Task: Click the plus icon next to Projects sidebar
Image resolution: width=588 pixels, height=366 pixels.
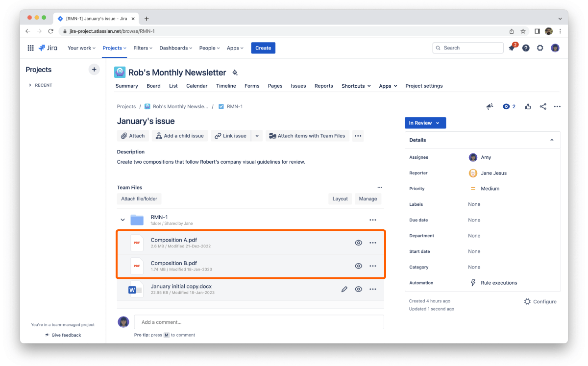Action: click(x=94, y=70)
